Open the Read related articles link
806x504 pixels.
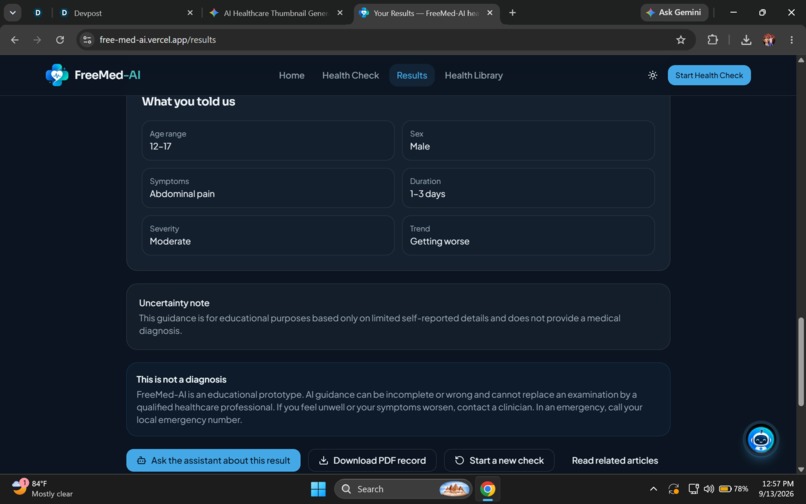615,460
